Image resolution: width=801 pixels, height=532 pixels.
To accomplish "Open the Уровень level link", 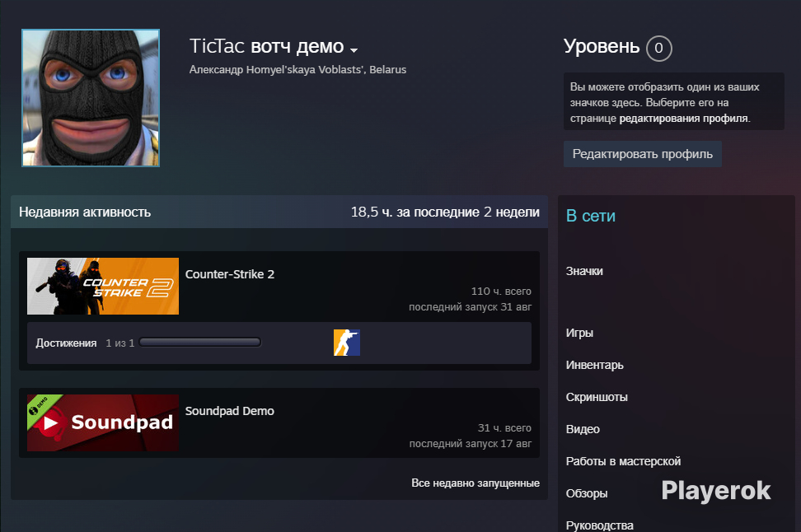I will click(x=602, y=46).
